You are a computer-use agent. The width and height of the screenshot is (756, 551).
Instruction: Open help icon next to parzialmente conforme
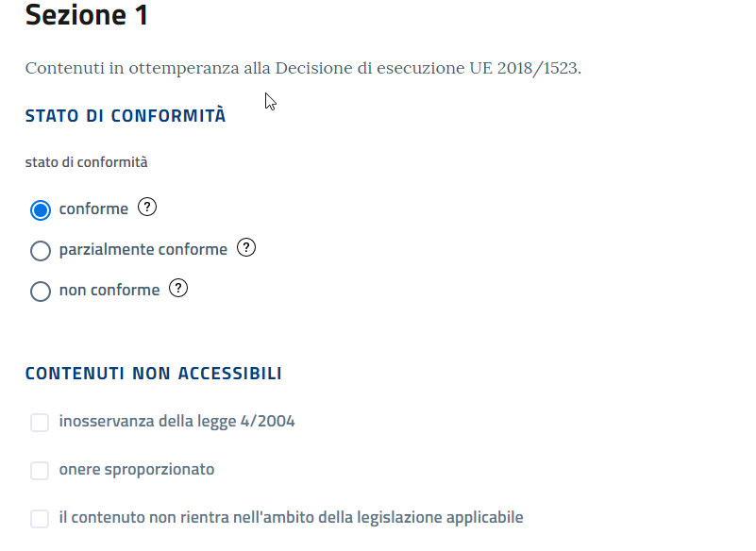tap(246, 248)
